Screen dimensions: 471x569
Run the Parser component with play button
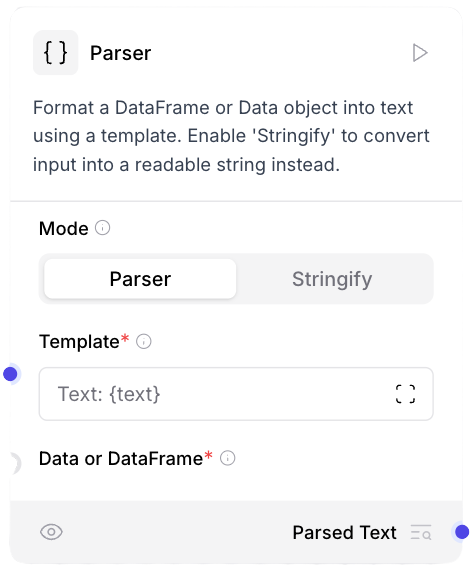pos(420,53)
